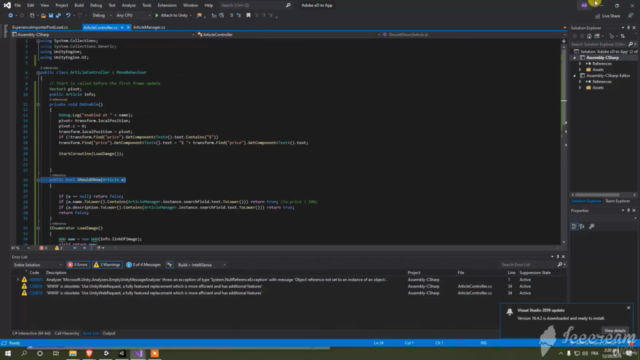This screenshot has height=360, width=640.
Task: Click the Solution Explorer search magnifier icon
Action: click(x=630, y=44)
